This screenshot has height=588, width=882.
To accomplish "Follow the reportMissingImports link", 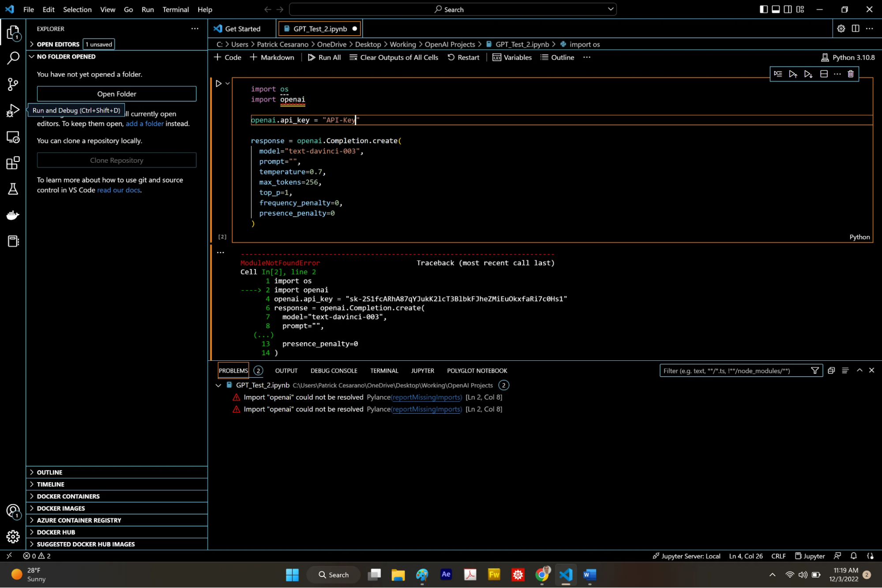I will [426, 397].
